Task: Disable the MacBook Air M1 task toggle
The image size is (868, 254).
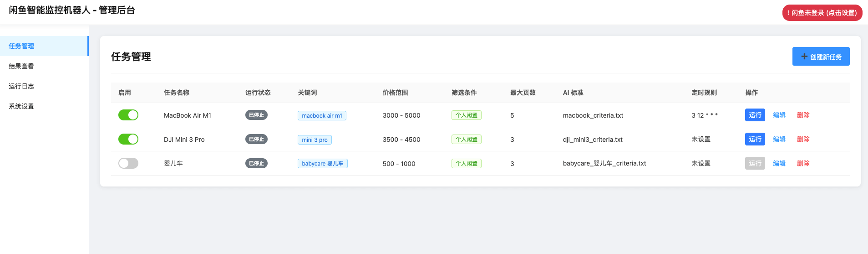Action: (x=128, y=115)
